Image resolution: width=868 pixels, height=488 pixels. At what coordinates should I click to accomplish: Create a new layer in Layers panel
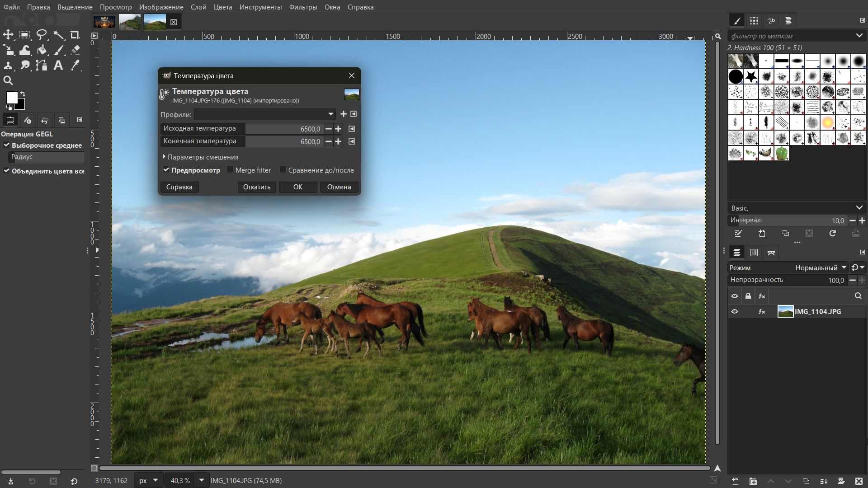pos(736,481)
